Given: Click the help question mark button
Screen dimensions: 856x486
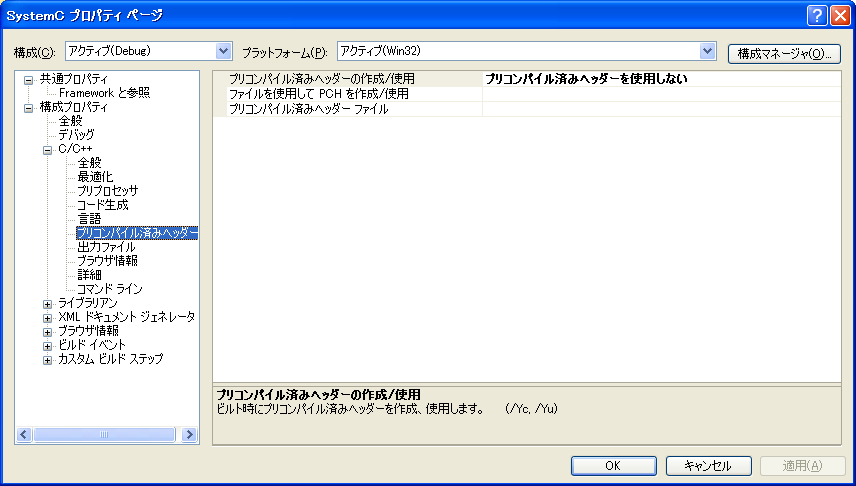Looking at the screenshot, I should 817,16.
